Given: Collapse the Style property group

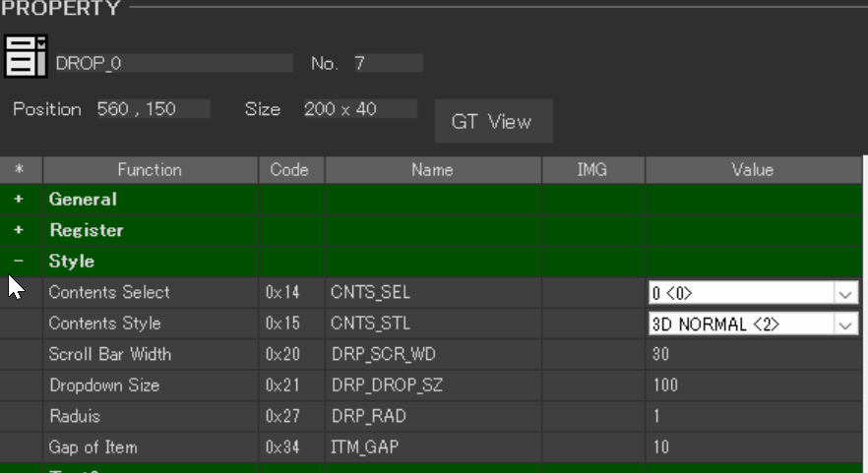Looking at the screenshot, I should [19, 262].
